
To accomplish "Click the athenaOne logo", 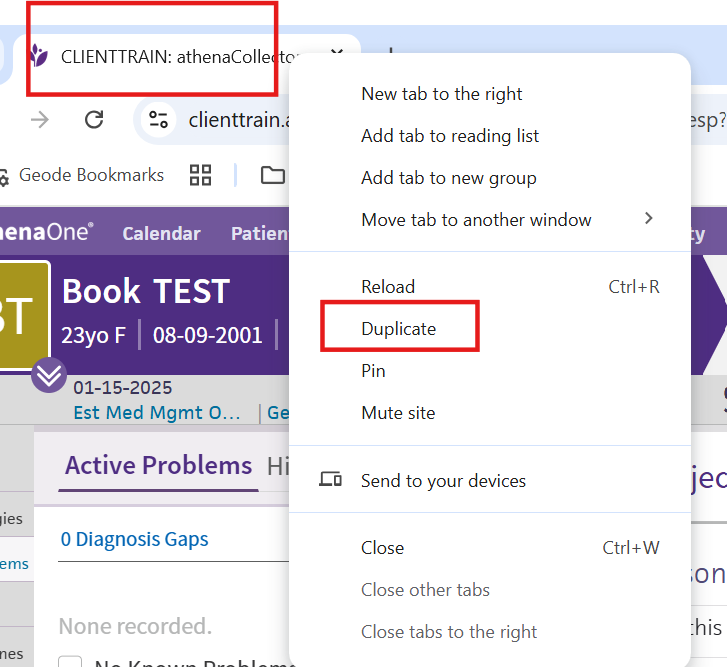I will (46, 231).
